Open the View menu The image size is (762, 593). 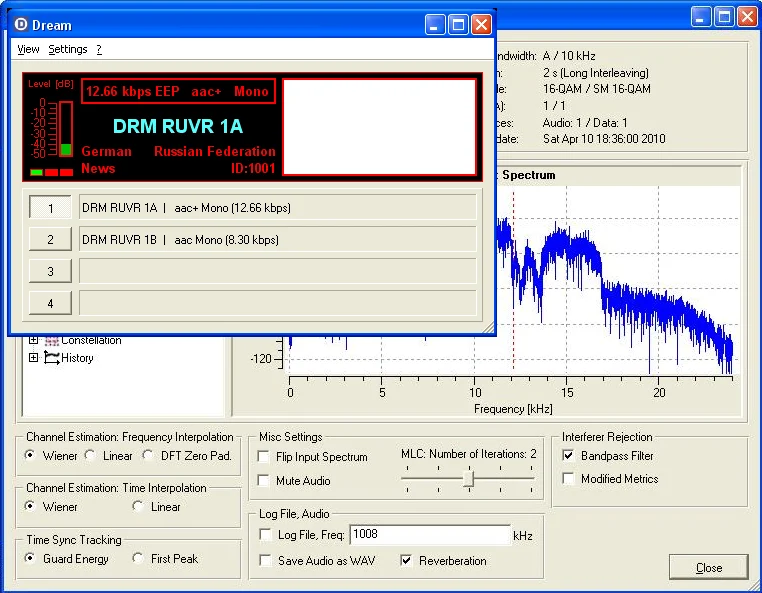pyautogui.click(x=28, y=49)
